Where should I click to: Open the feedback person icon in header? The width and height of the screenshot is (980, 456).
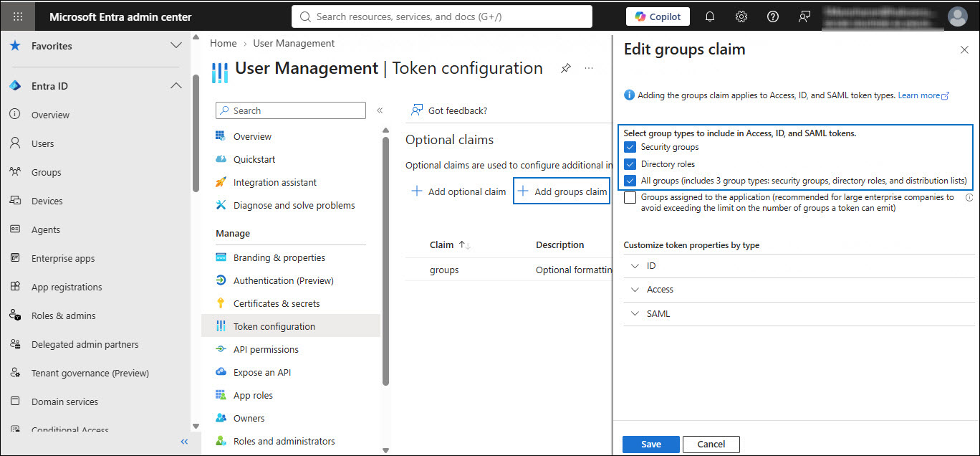[804, 16]
